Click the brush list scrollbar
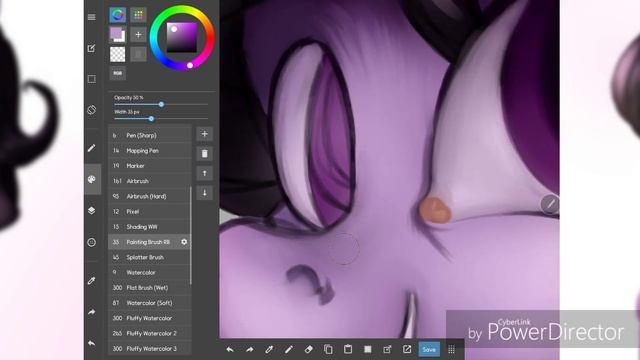The image size is (640, 360). pyautogui.click(x=191, y=236)
